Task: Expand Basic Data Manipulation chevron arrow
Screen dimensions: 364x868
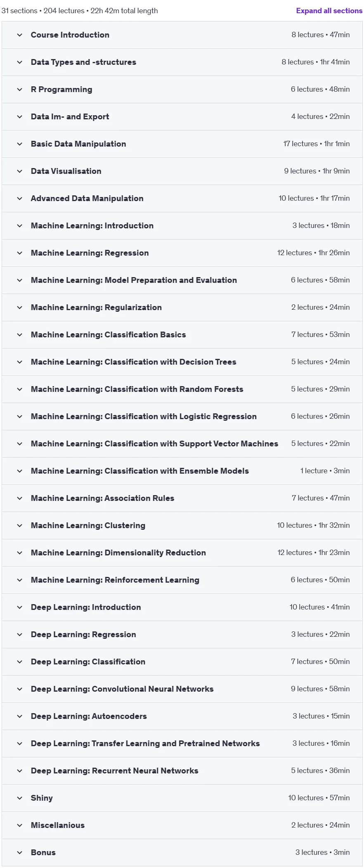Action: coord(19,144)
